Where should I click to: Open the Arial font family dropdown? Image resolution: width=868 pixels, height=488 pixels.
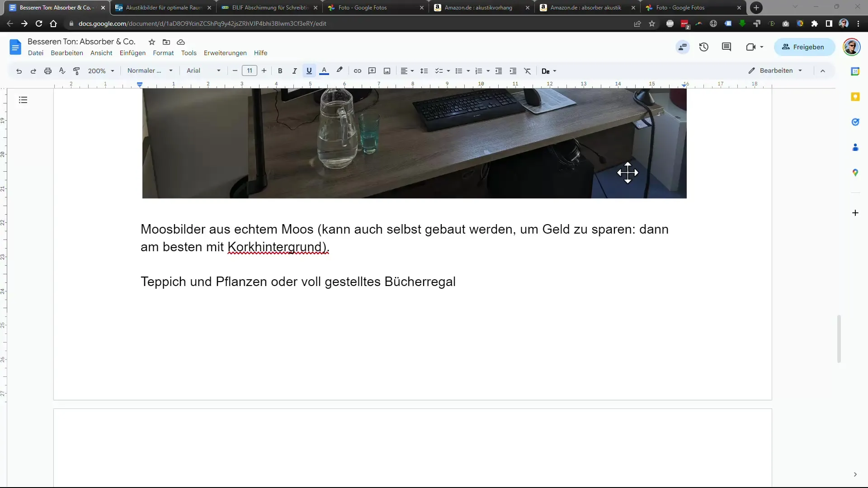[218, 71]
